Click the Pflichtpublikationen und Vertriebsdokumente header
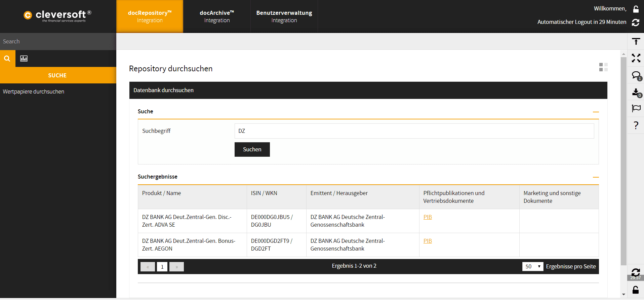644x300 pixels. point(469,197)
